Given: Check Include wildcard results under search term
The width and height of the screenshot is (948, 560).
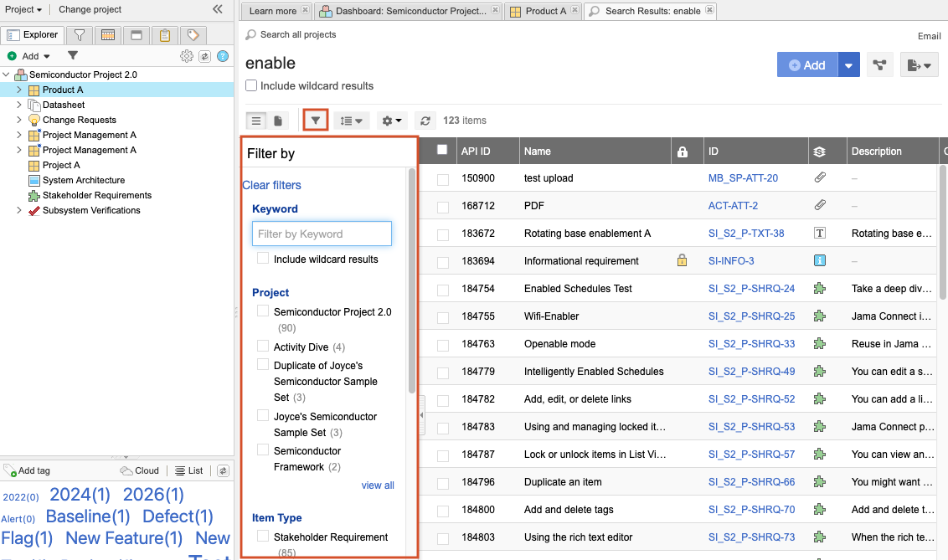Looking at the screenshot, I should [251, 85].
